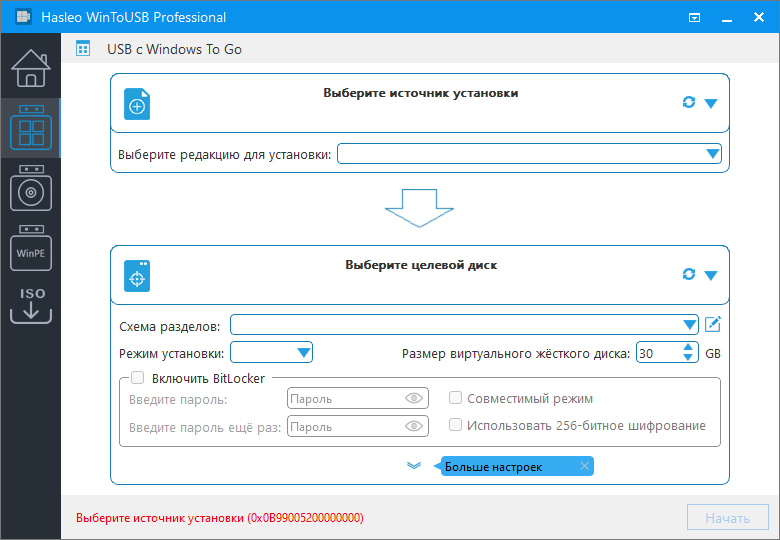Refresh the installation source list
Screen dimensions: 780x540
pyautogui.click(x=688, y=102)
